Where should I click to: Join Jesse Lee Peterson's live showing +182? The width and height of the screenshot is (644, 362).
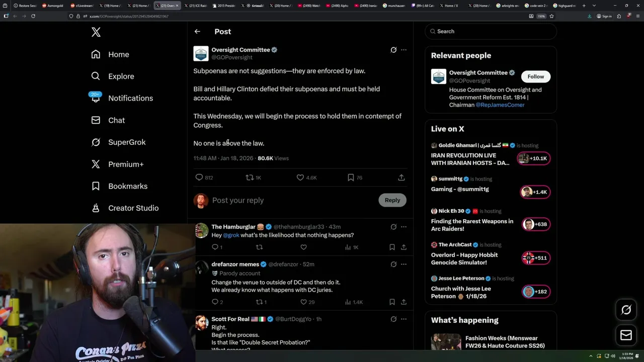[536, 292]
